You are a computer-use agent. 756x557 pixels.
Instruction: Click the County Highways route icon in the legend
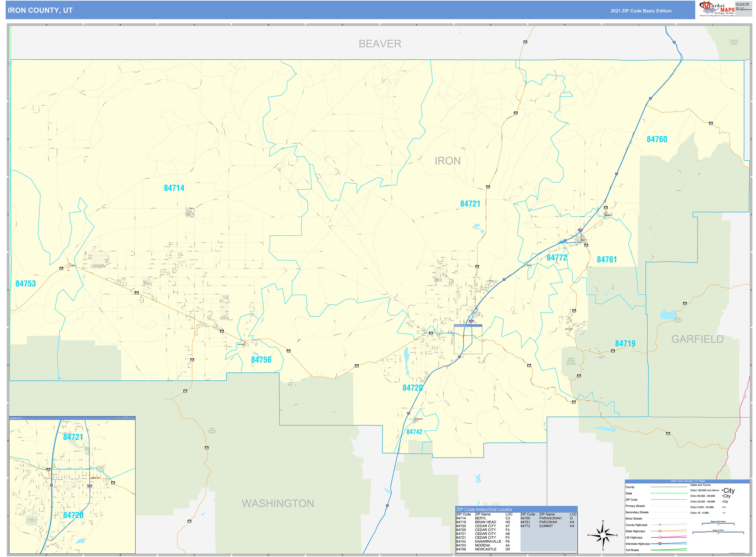pos(660,525)
